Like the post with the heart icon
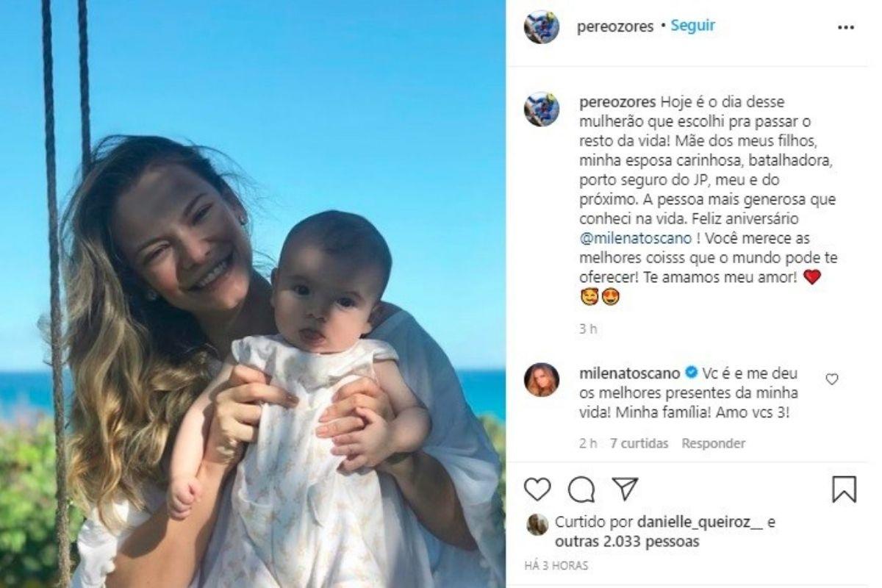 coord(538,489)
